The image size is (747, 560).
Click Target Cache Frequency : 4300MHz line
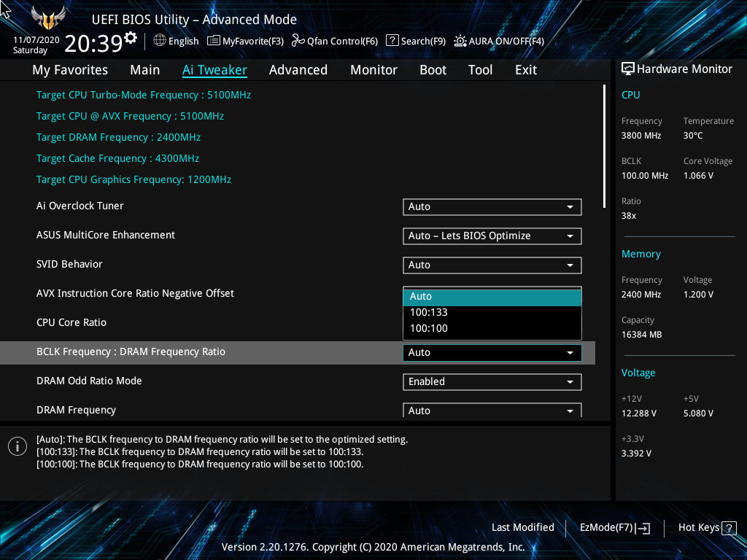(x=117, y=158)
